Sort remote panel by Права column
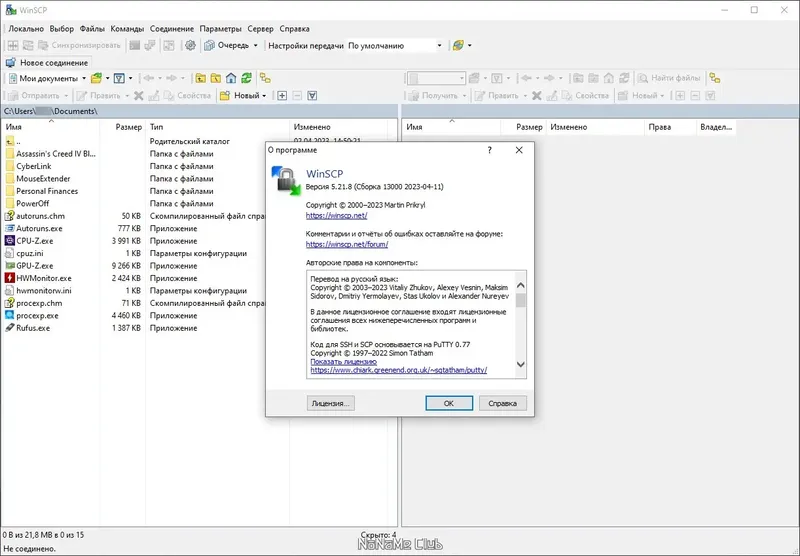The image size is (800, 556). pyautogui.click(x=670, y=127)
